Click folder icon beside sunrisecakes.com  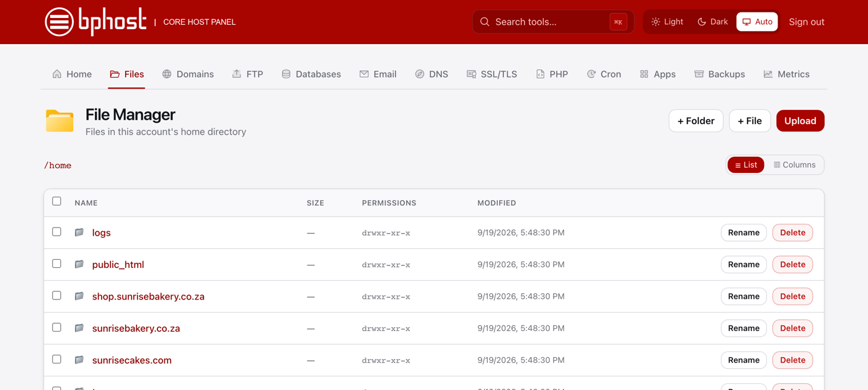tap(79, 360)
